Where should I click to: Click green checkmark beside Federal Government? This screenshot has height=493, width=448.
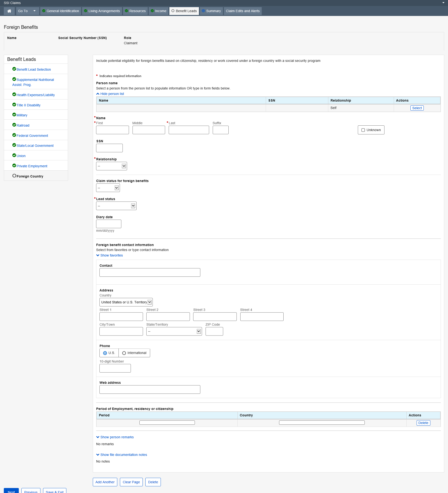(x=14, y=135)
